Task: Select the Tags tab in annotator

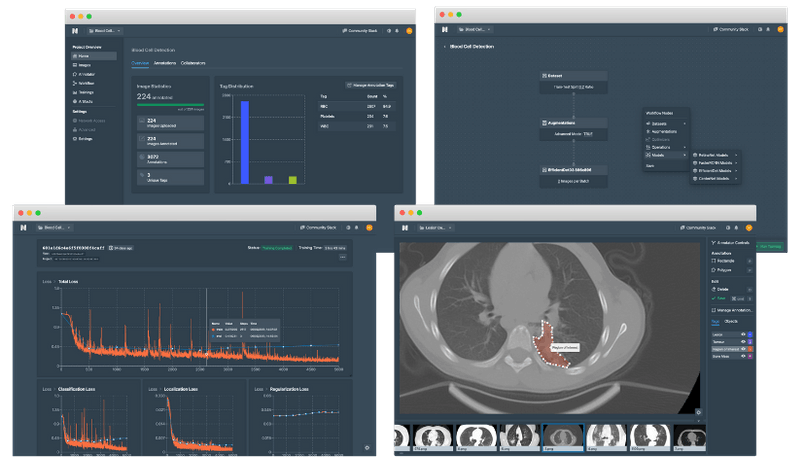Action: tap(715, 322)
